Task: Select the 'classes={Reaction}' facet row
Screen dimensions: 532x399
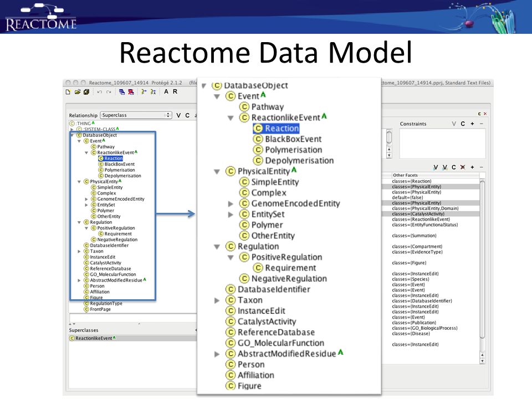Action: coord(412,181)
